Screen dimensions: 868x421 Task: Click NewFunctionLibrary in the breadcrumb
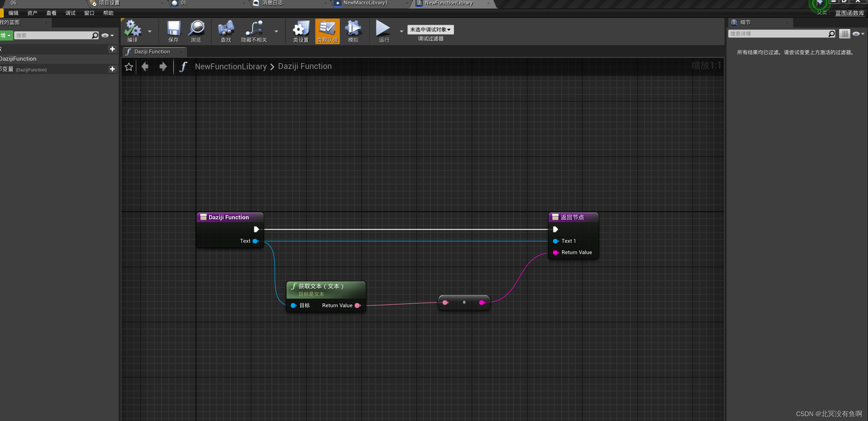click(x=231, y=67)
